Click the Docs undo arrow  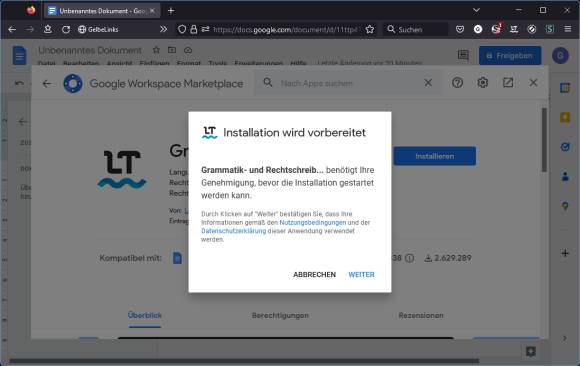pos(19,83)
